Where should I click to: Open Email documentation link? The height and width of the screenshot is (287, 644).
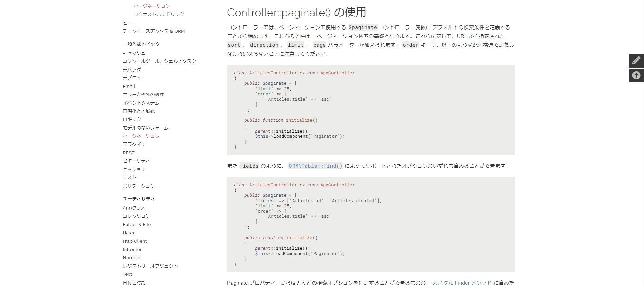pyautogui.click(x=129, y=86)
